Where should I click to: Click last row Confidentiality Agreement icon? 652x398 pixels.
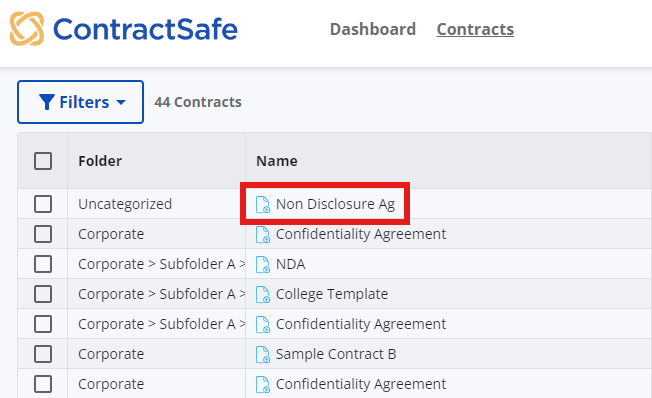[262, 384]
